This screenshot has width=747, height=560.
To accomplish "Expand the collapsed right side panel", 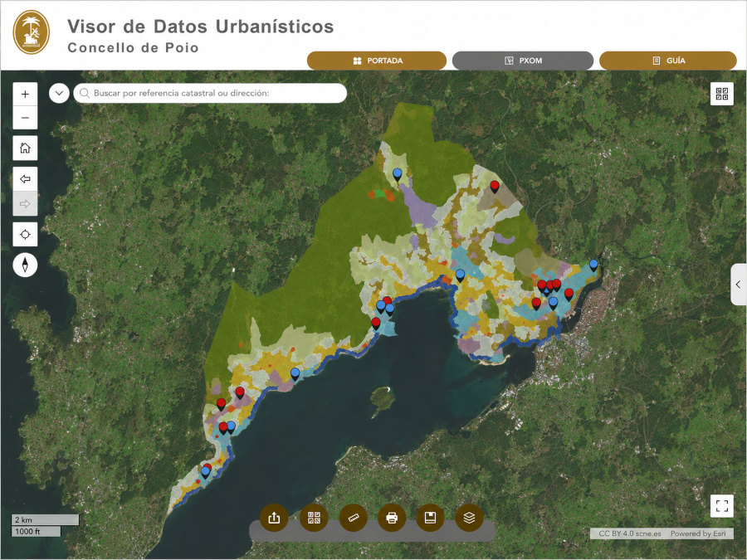I will 739,285.
